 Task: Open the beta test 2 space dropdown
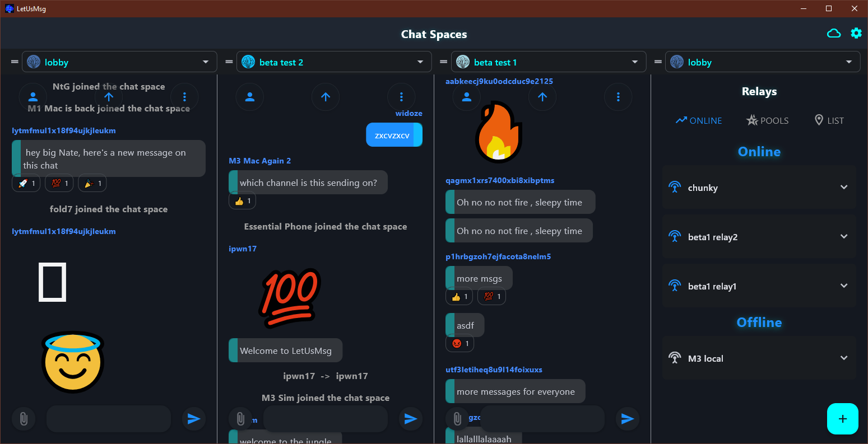point(334,62)
